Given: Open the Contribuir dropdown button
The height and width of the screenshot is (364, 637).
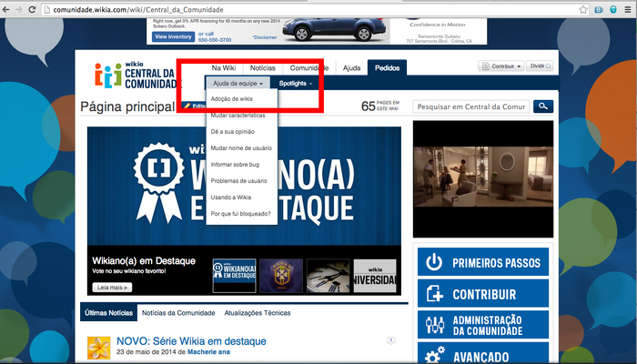Looking at the screenshot, I should pyautogui.click(x=500, y=66).
